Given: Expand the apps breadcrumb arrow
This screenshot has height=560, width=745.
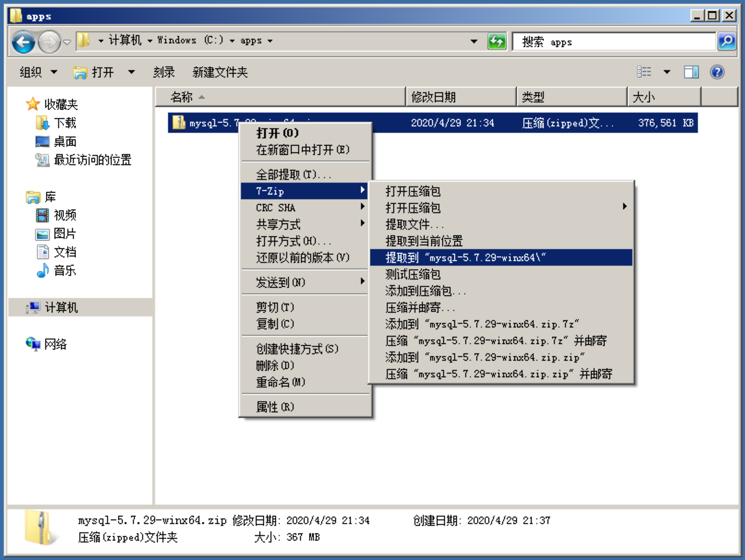Looking at the screenshot, I should pyautogui.click(x=270, y=41).
